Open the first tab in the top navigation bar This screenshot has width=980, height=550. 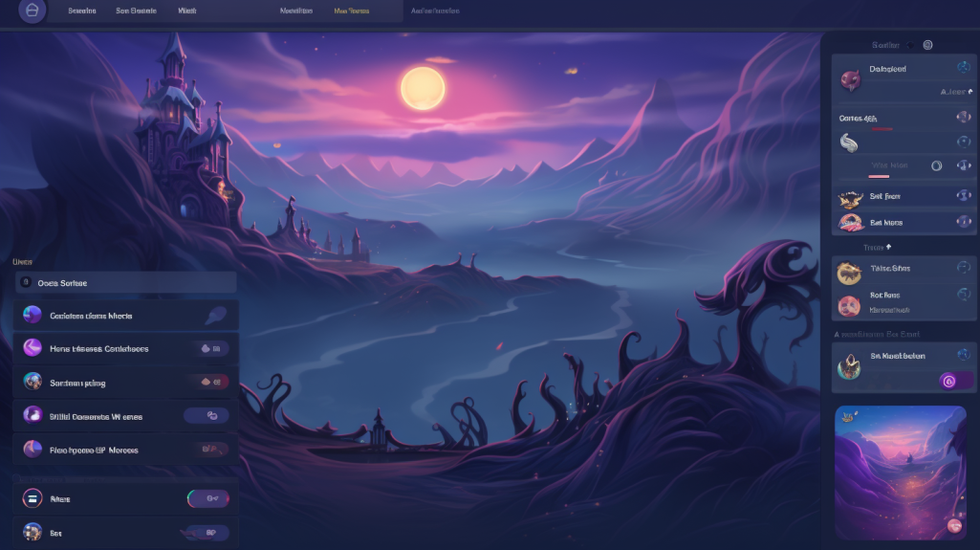[82, 11]
